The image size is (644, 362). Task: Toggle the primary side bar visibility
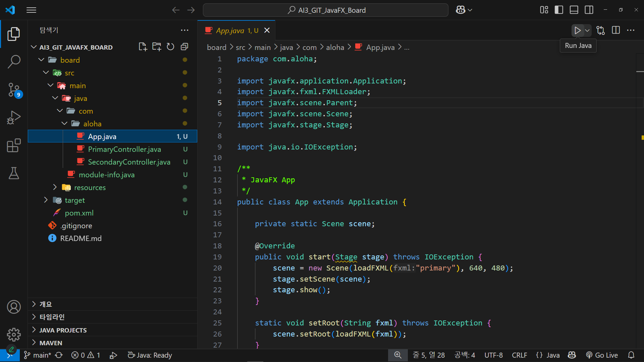coord(559,10)
